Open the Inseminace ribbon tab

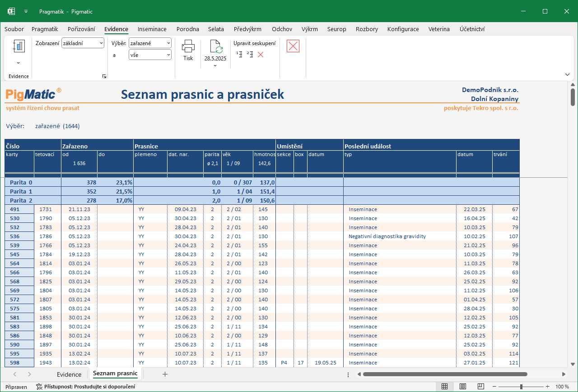152,29
